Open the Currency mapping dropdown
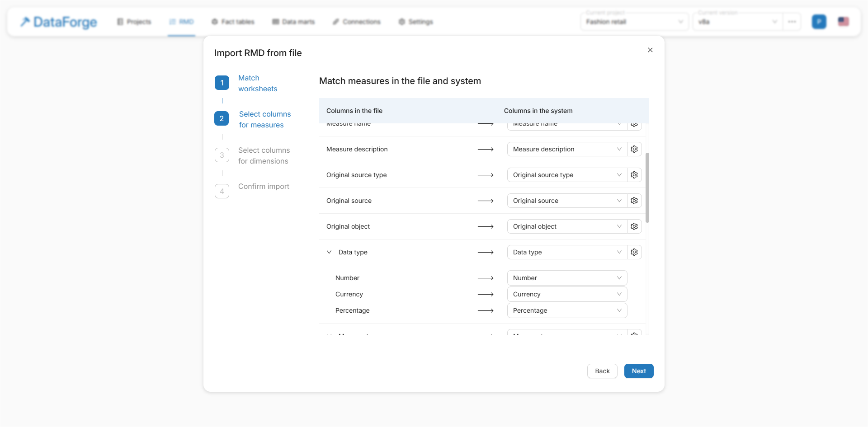Image resolution: width=868 pixels, height=427 pixels. click(567, 294)
